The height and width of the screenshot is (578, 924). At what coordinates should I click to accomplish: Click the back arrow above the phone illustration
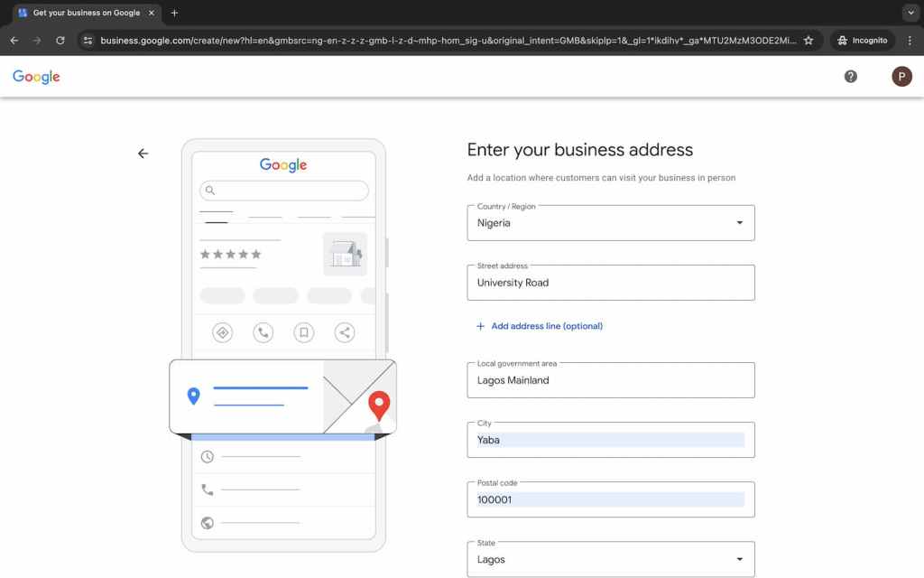coord(143,154)
